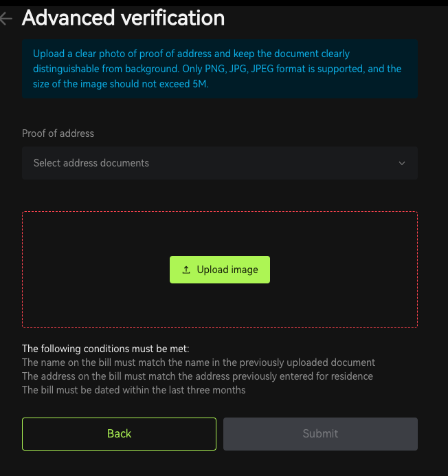Click the banner line mentioning PNG, JPG, JPEG format
448x476 pixels.
[x=217, y=69]
